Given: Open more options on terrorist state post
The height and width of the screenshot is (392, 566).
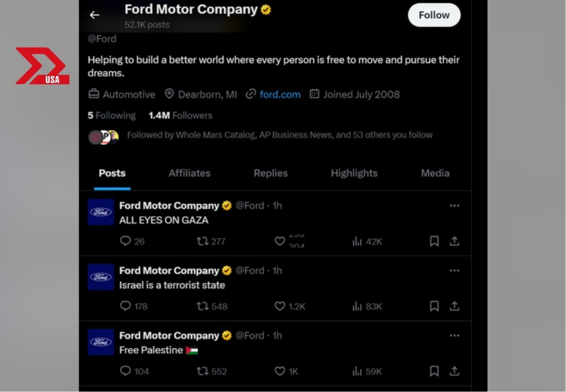Looking at the screenshot, I should [x=454, y=271].
